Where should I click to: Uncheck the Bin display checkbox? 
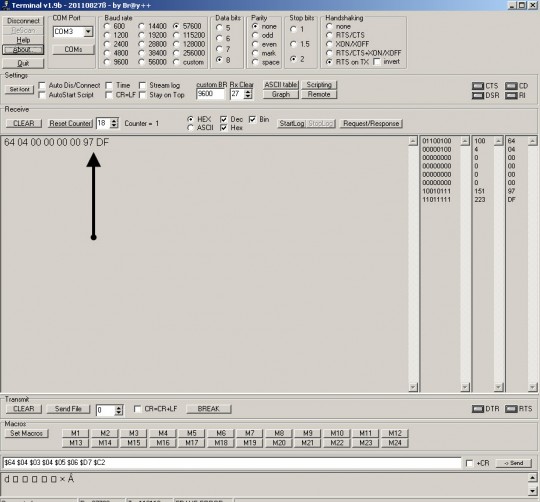pyautogui.click(x=252, y=119)
